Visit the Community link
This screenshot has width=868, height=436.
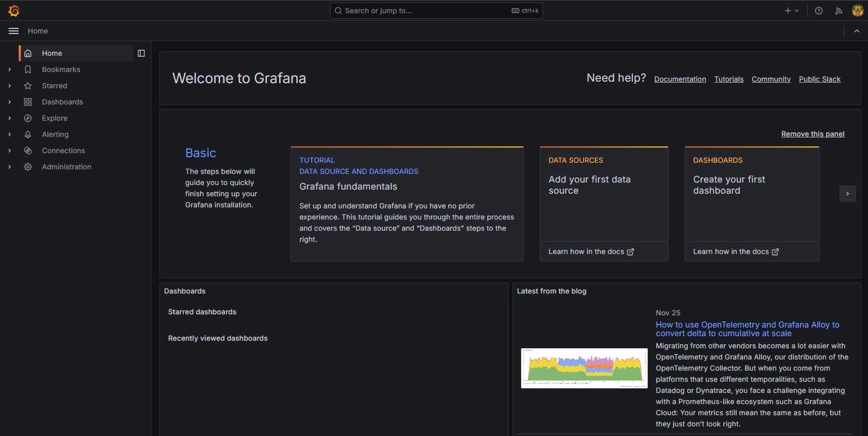pos(771,79)
